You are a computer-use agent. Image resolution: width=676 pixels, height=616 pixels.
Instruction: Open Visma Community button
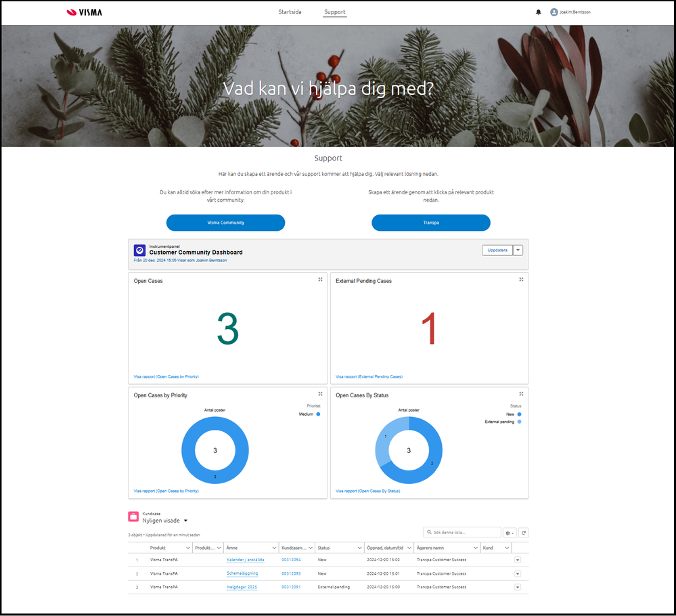(225, 223)
